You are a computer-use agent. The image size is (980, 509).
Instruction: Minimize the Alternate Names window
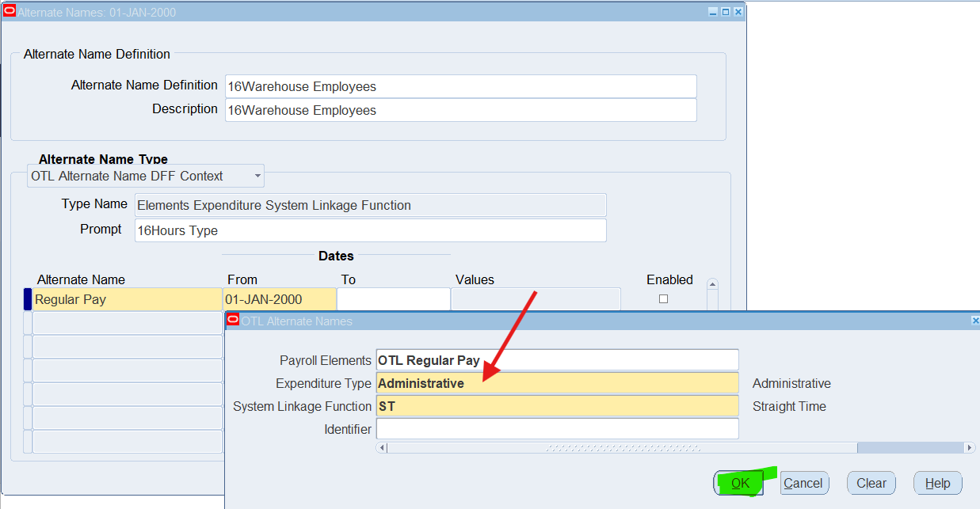[713, 12]
